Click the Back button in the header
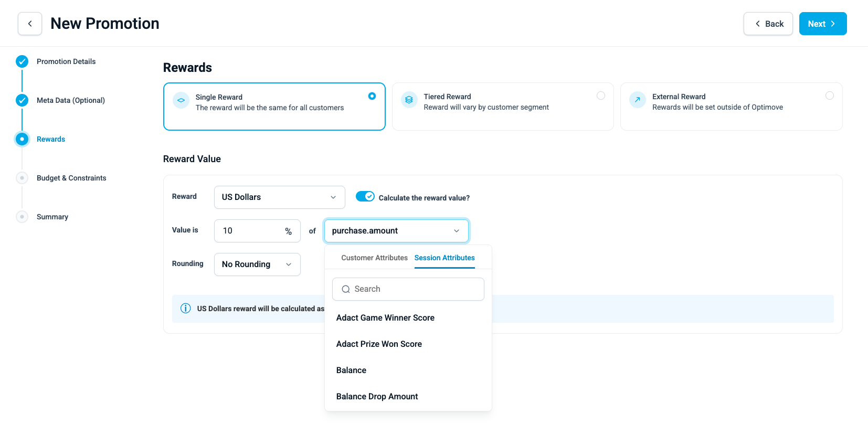 click(768, 24)
